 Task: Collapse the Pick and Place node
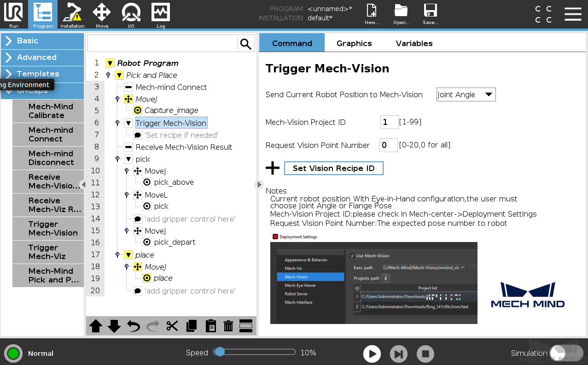coord(119,75)
